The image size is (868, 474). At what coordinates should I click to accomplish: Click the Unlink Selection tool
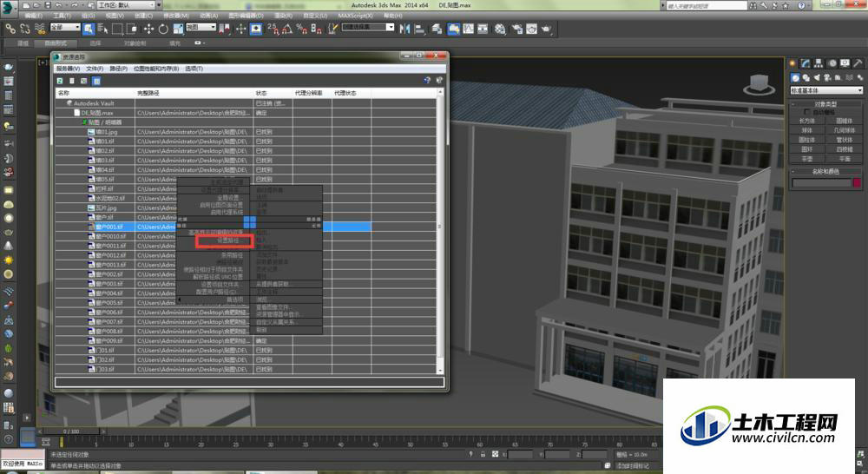point(25,29)
